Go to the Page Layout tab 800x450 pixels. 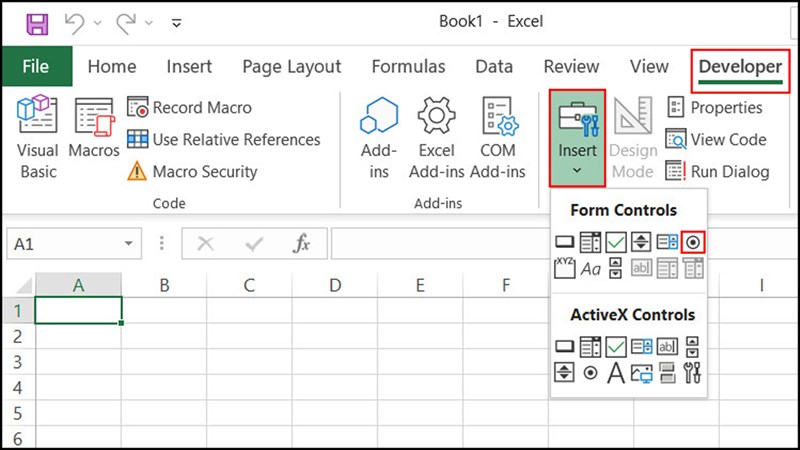pos(291,67)
